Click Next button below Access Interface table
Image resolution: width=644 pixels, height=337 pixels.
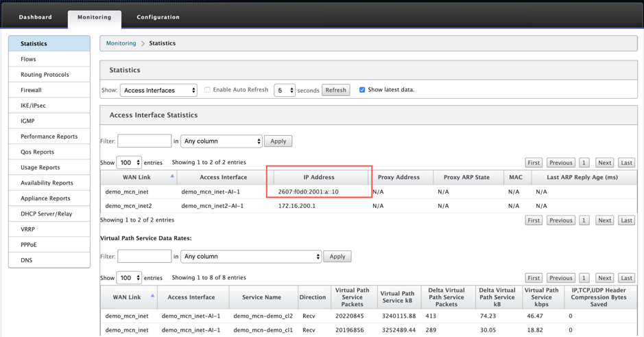[x=605, y=220]
